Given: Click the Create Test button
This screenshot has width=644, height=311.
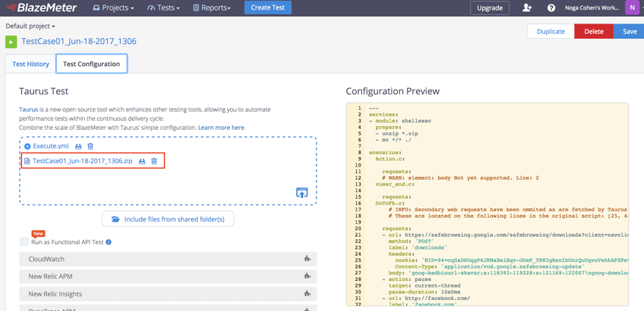Looking at the screenshot, I should coord(268,7).
